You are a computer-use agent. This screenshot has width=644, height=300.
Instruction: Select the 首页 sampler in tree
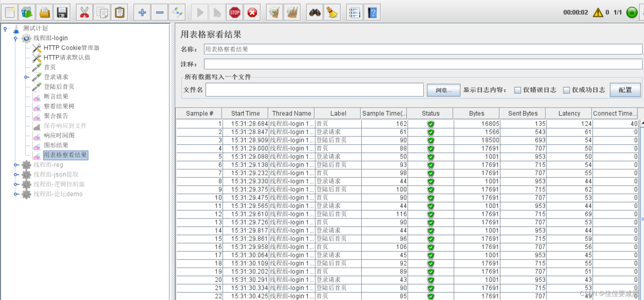tap(50, 67)
